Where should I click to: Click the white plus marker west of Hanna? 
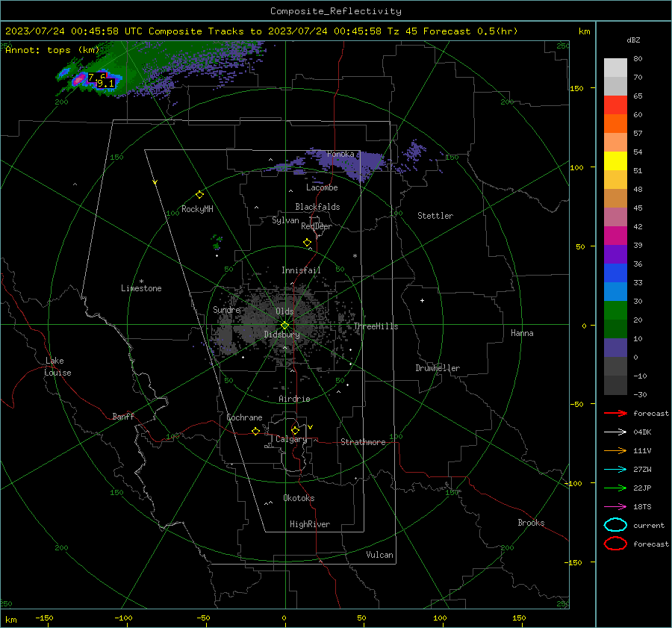pyautogui.click(x=422, y=300)
